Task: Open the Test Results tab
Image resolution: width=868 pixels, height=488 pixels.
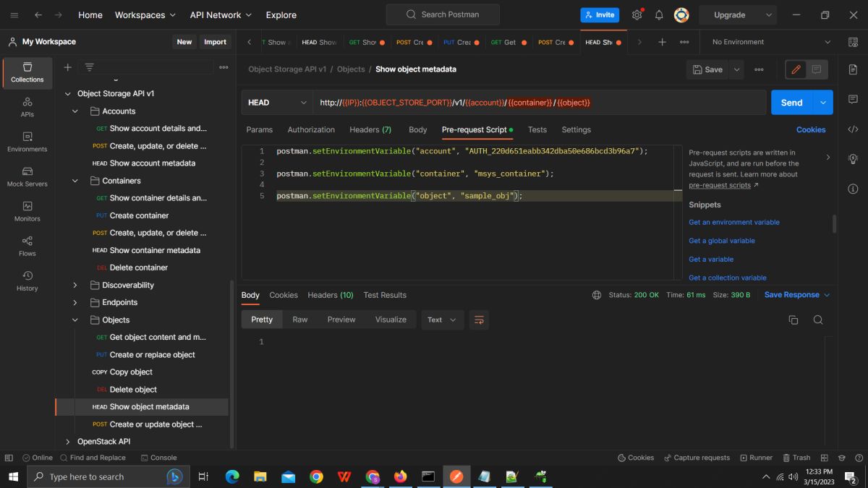Action: coord(385,295)
